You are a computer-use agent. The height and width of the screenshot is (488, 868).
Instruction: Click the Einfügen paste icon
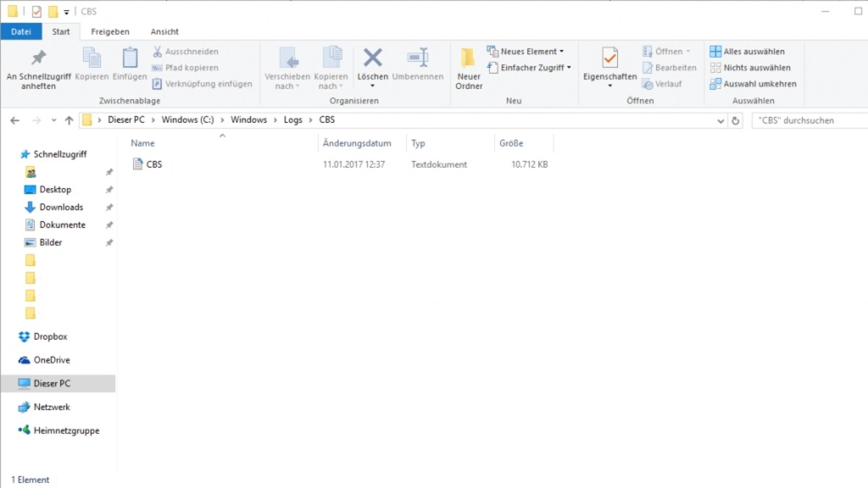tap(129, 58)
